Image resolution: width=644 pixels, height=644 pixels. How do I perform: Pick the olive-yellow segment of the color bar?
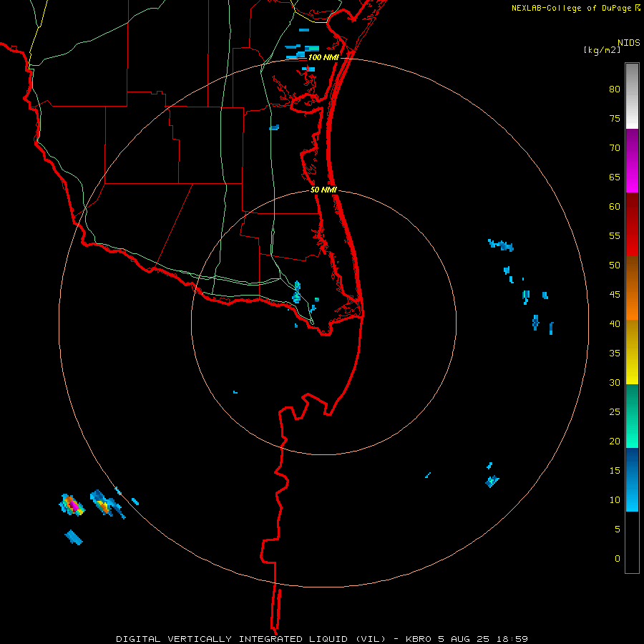pos(632,352)
